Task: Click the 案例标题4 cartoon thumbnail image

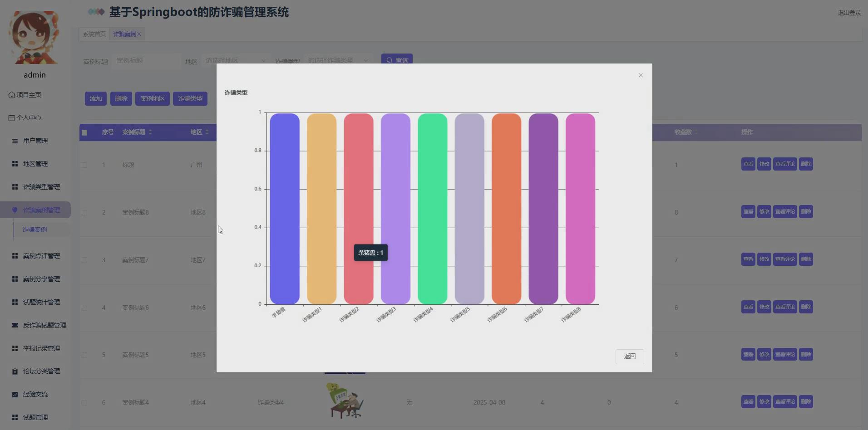Action: tap(345, 401)
